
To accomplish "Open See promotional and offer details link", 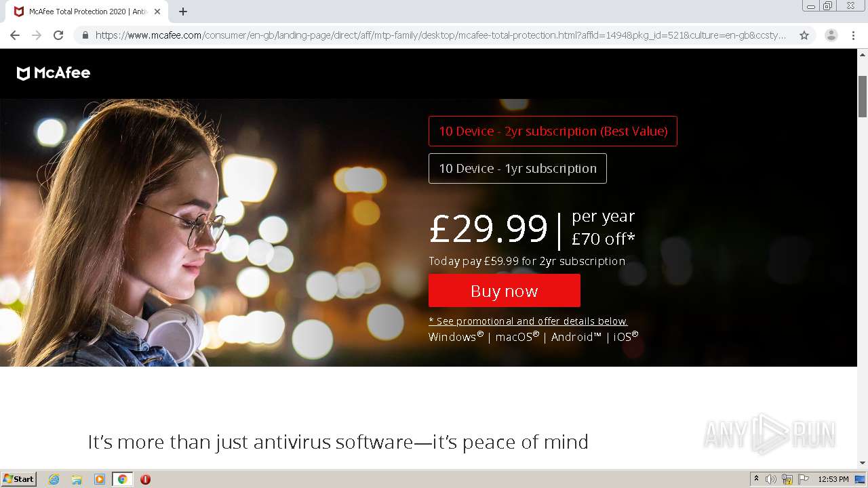I will [528, 321].
